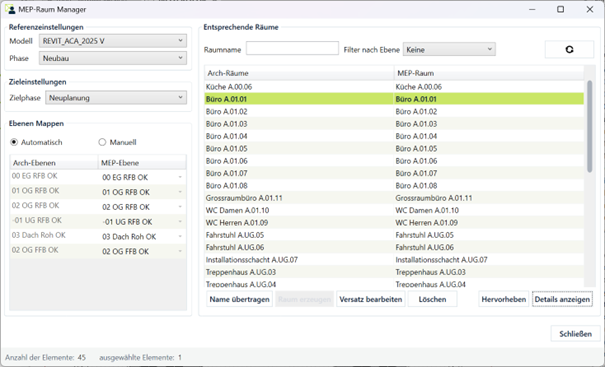Select Arch-Räume row Büro A.01.08

coord(299,186)
